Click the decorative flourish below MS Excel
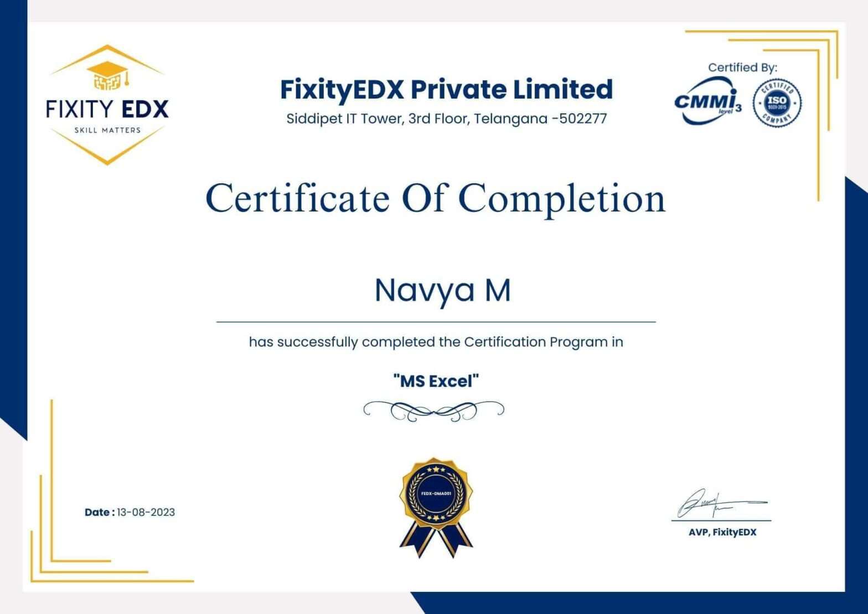The image size is (868, 614). click(x=434, y=411)
